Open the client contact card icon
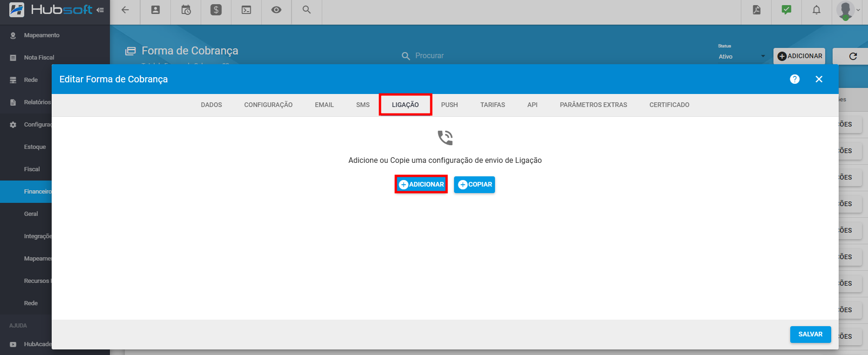Screen dimensions: 868x355 (156, 10)
